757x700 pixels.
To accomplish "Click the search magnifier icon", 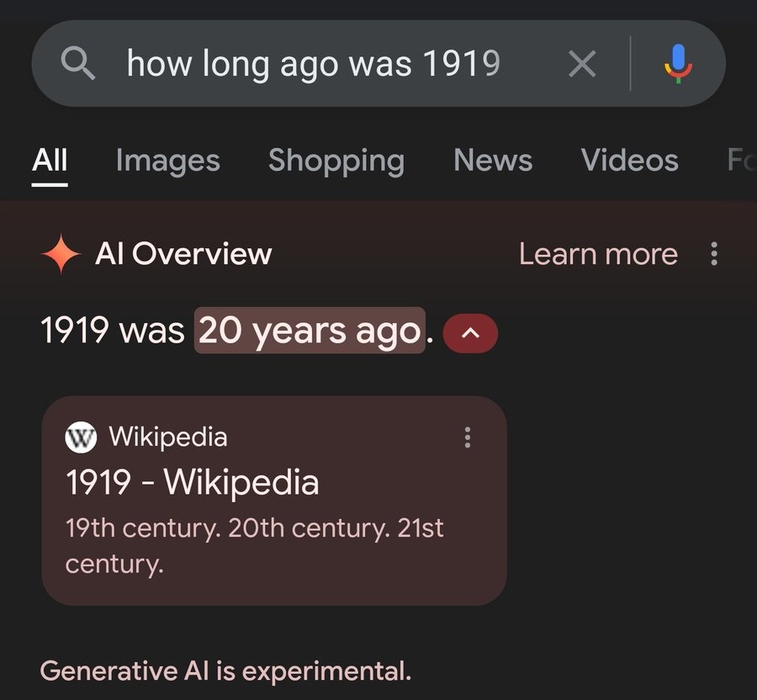I will [78, 63].
